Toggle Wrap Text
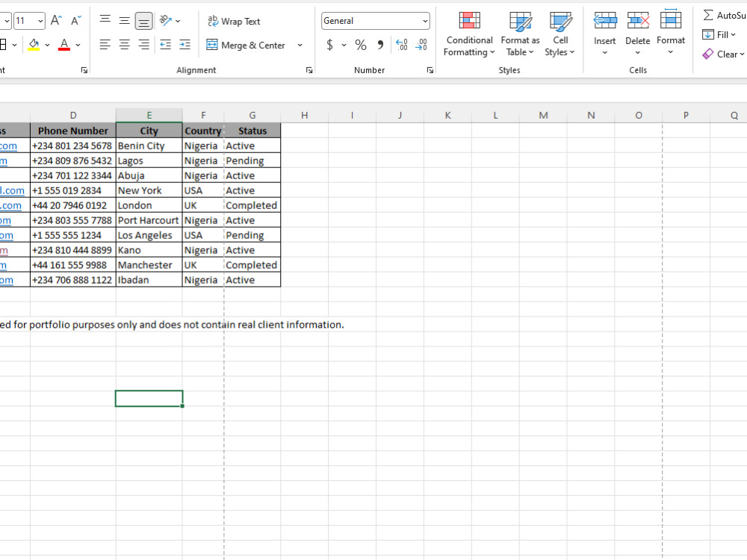The height and width of the screenshot is (560, 747). [x=234, y=21]
